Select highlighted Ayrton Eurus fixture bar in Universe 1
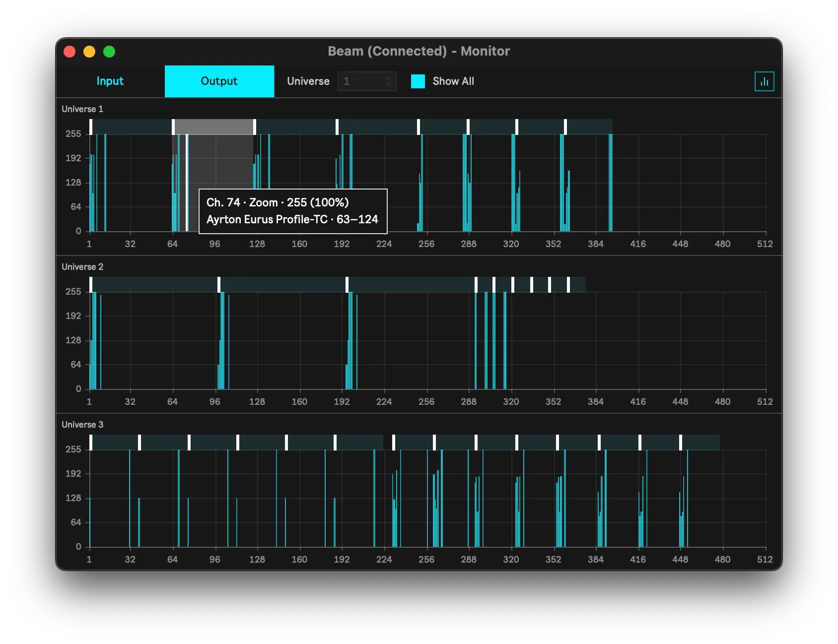 [214, 127]
